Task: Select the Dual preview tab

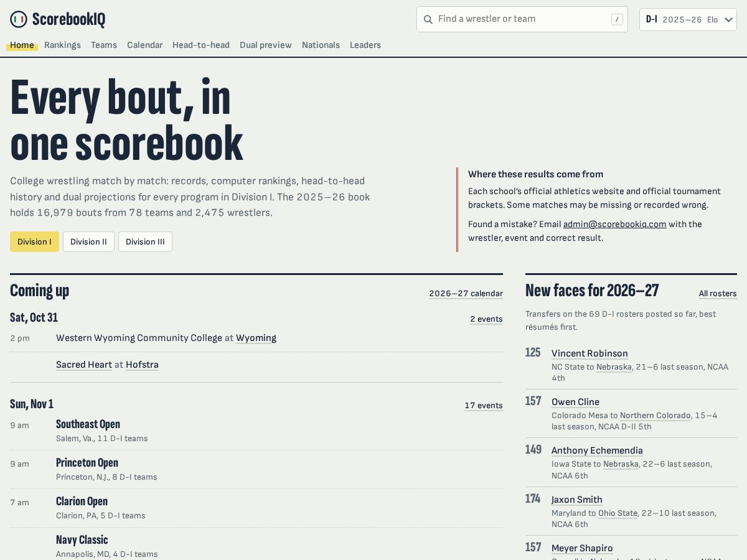Action: pyautogui.click(x=266, y=45)
